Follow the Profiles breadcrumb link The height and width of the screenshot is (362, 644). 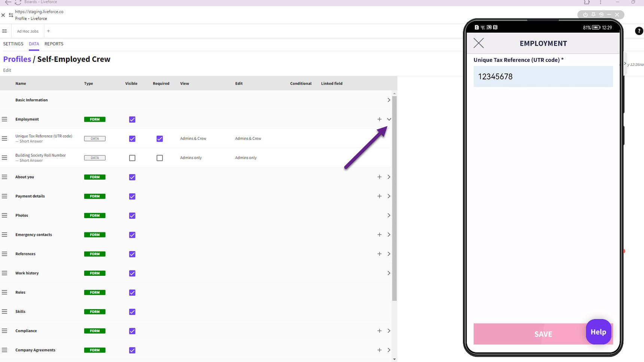[x=17, y=59]
